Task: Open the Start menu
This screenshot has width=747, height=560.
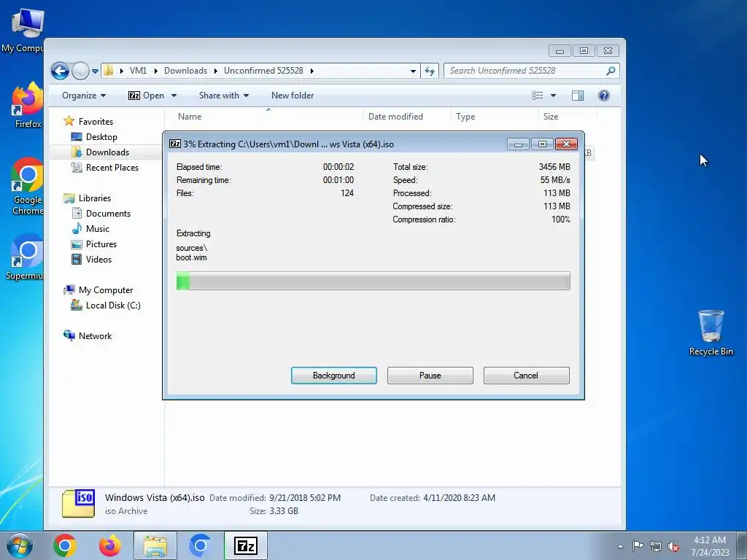Action: pyautogui.click(x=20, y=545)
